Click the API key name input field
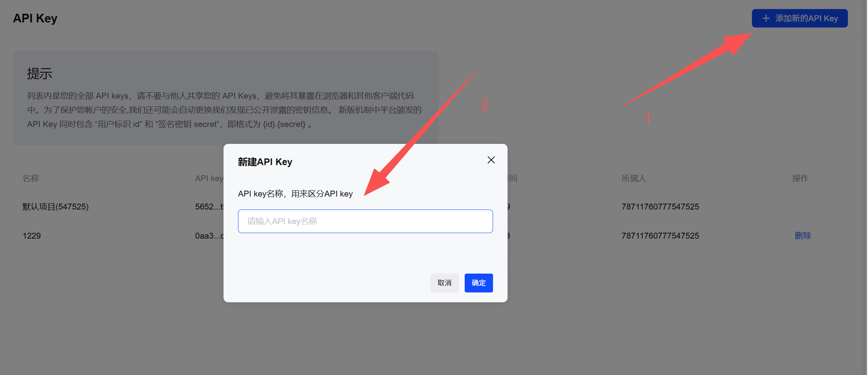Image resolution: width=868 pixels, height=375 pixels. [x=365, y=221]
